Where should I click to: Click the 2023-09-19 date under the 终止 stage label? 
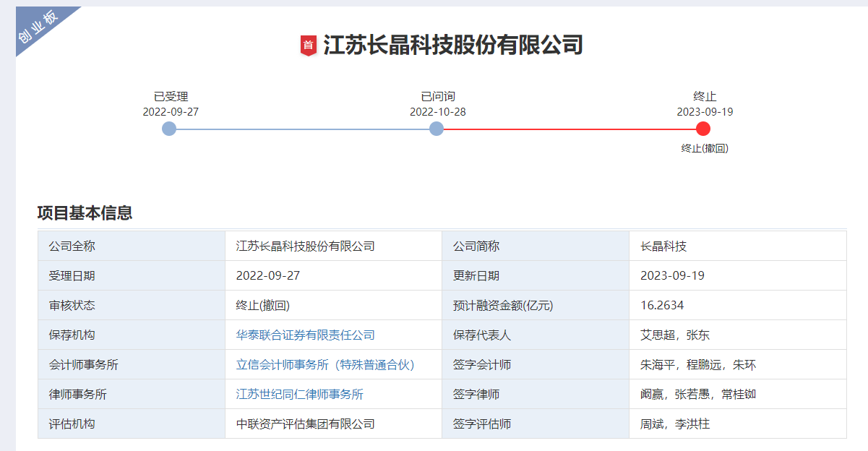pyautogui.click(x=705, y=112)
